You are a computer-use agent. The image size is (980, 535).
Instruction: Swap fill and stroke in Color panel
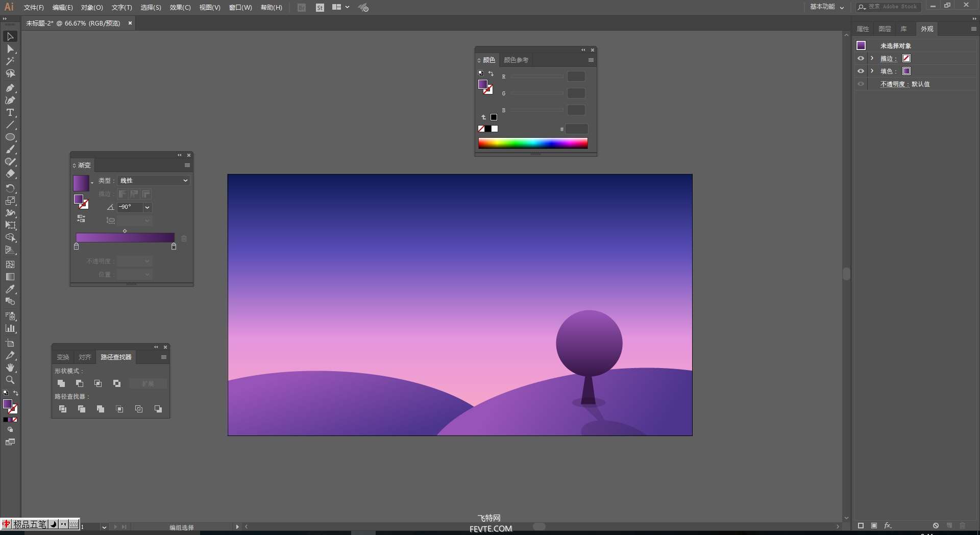(x=491, y=74)
